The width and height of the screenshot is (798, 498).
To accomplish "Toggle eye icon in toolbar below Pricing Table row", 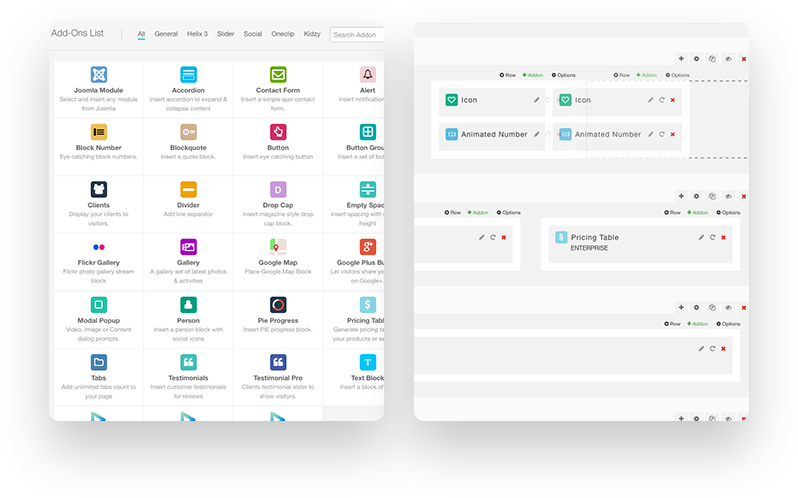I will coord(728,308).
